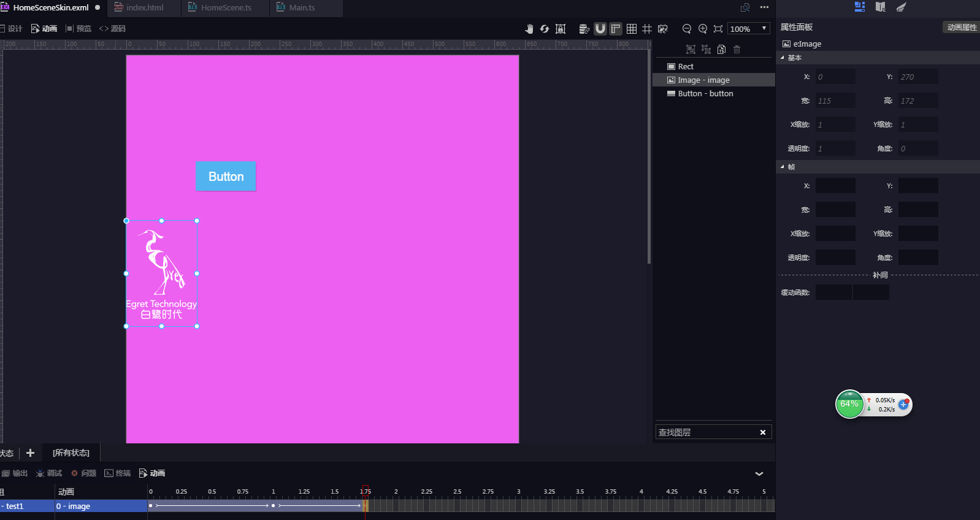Viewport: 980px width, 520px height.
Task: Open the 终端 terminal panel
Action: tap(118, 473)
